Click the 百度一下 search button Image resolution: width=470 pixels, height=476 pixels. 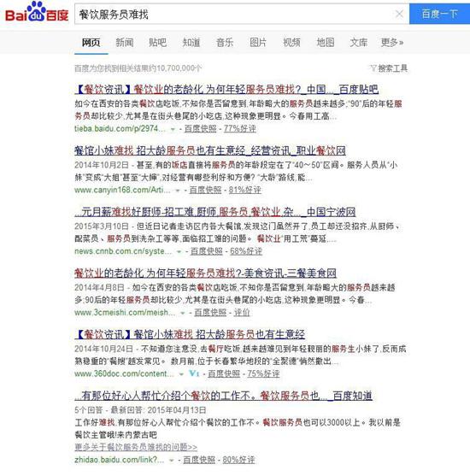(439, 14)
